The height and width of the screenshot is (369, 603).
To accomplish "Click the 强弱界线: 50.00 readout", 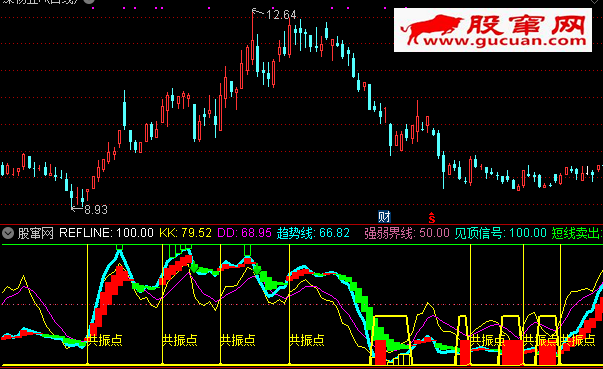I will (407, 233).
